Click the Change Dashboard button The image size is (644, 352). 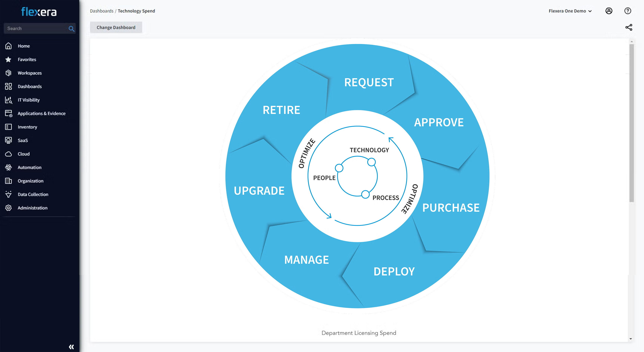116,27
